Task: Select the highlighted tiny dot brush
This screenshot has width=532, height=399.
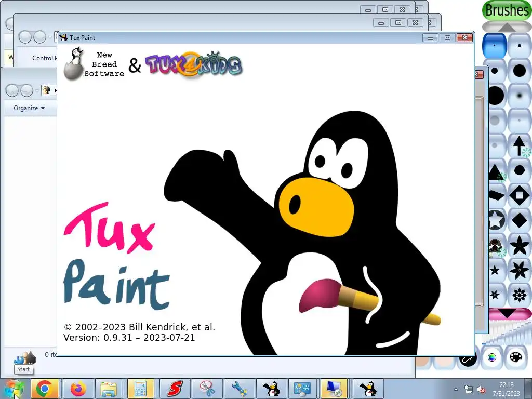Action: pyautogui.click(x=495, y=46)
